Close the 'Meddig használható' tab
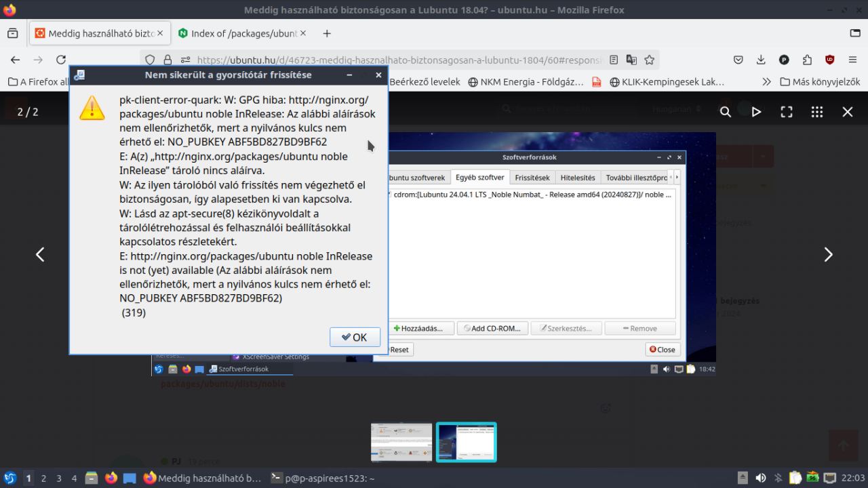Viewport: 868px width, 488px height. [x=160, y=33]
